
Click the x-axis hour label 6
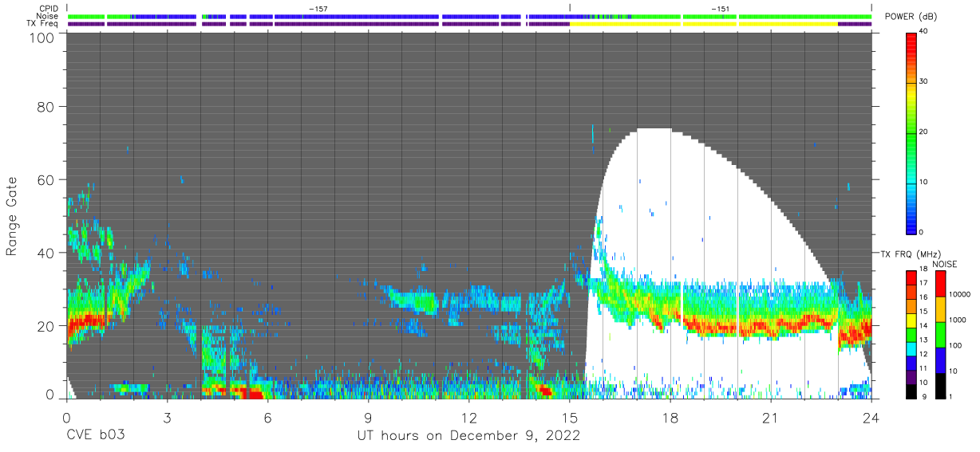[267, 418]
